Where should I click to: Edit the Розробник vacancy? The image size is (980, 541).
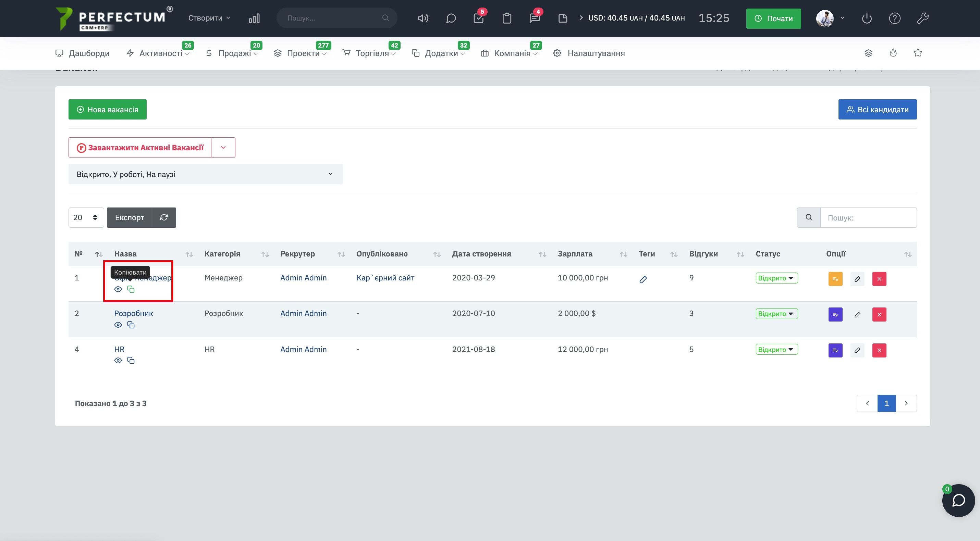point(857,314)
